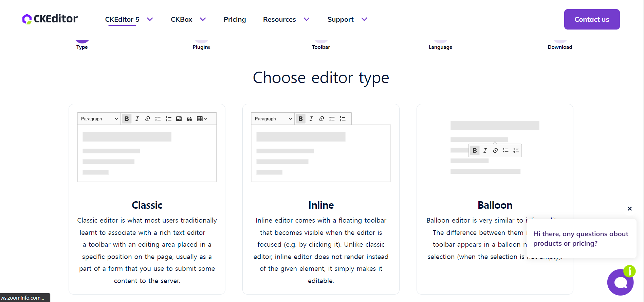Expand the CKEditor 5 menu chevron

point(150,19)
